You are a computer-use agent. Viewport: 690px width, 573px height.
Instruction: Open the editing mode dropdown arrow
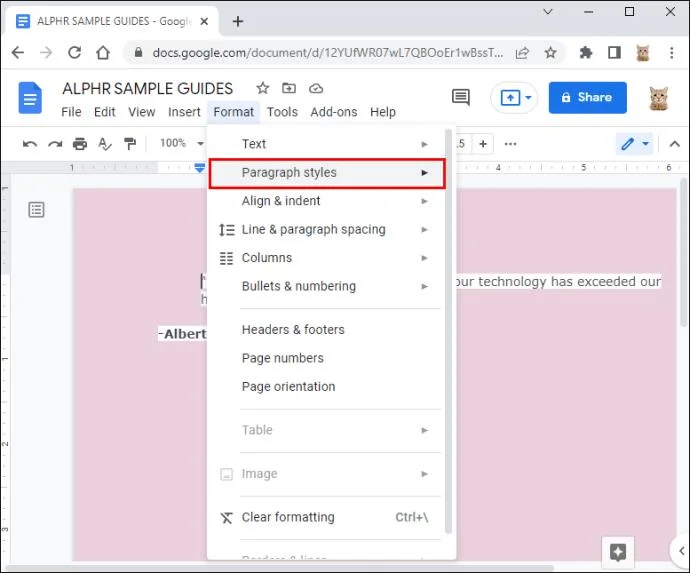[646, 144]
